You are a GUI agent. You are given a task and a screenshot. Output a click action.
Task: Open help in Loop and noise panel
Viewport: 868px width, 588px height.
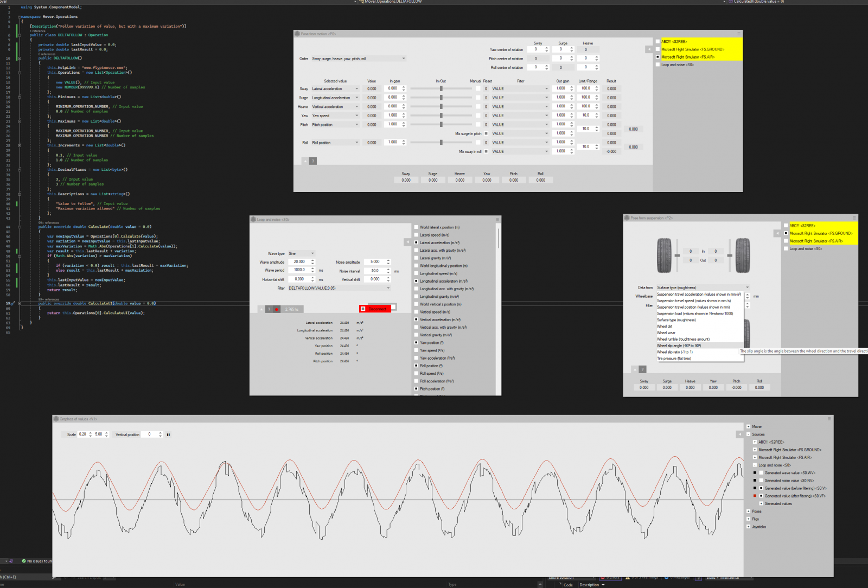click(x=269, y=309)
